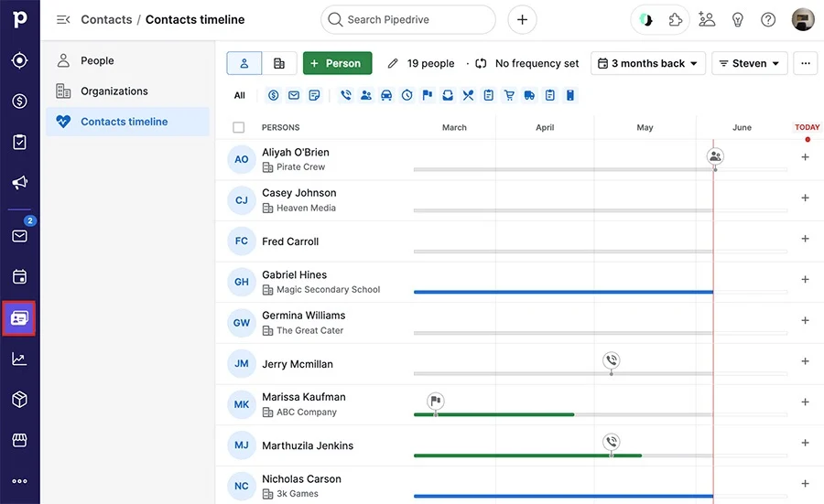Open the puzzle-piece extensions icon
824x504 pixels.
click(x=675, y=20)
